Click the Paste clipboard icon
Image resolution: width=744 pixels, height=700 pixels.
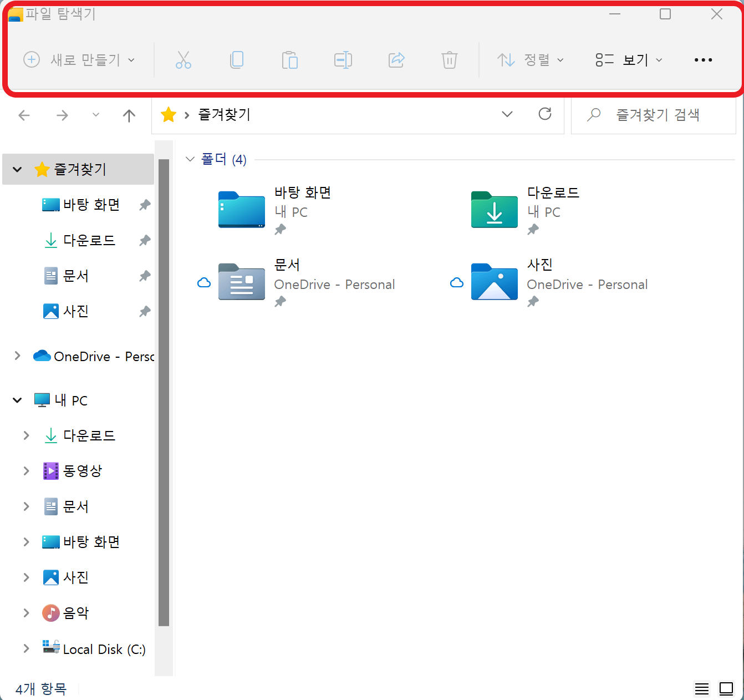(290, 60)
